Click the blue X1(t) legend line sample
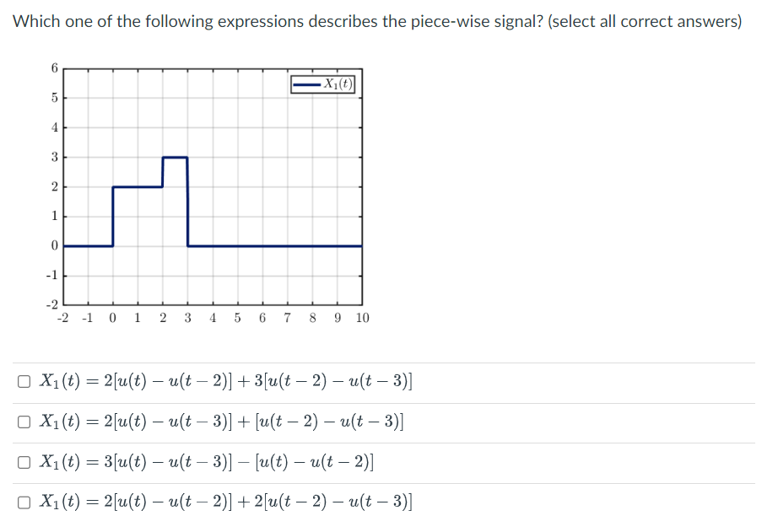Screen dimensions: 762x532 305,83
